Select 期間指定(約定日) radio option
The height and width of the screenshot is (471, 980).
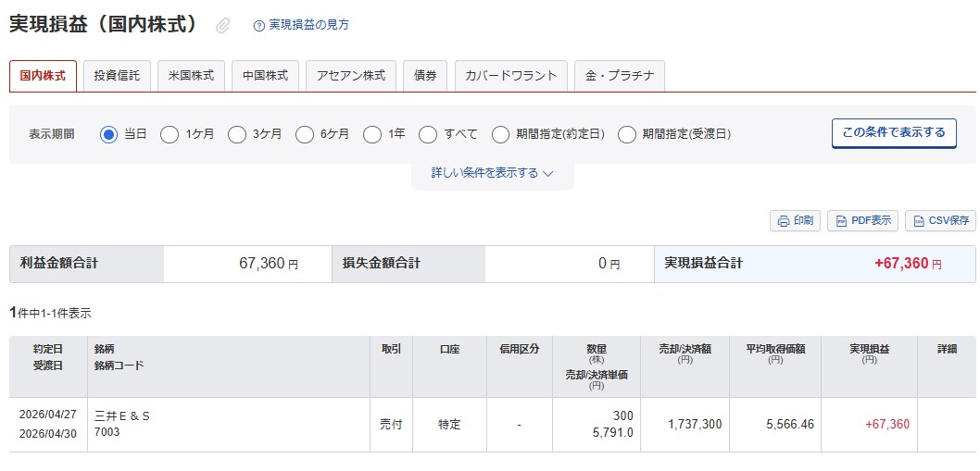coord(501,134)
